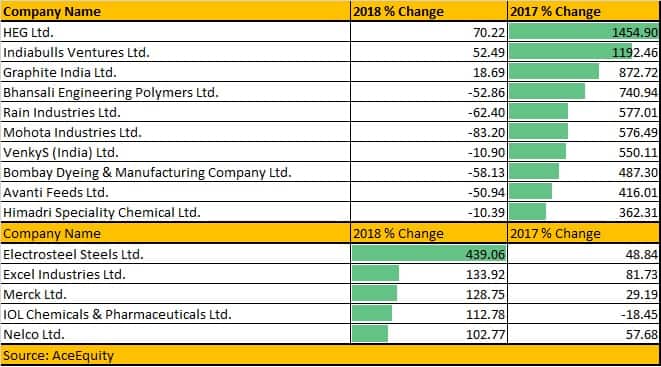Screen dimensions: 661x367
Task: Select the second 'Company Name' header cell
Action: tap(175, 233)
